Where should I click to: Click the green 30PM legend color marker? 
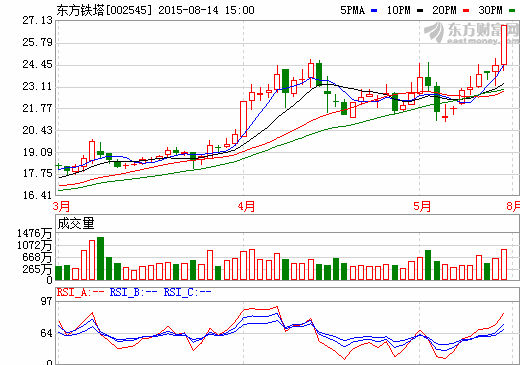512,11
